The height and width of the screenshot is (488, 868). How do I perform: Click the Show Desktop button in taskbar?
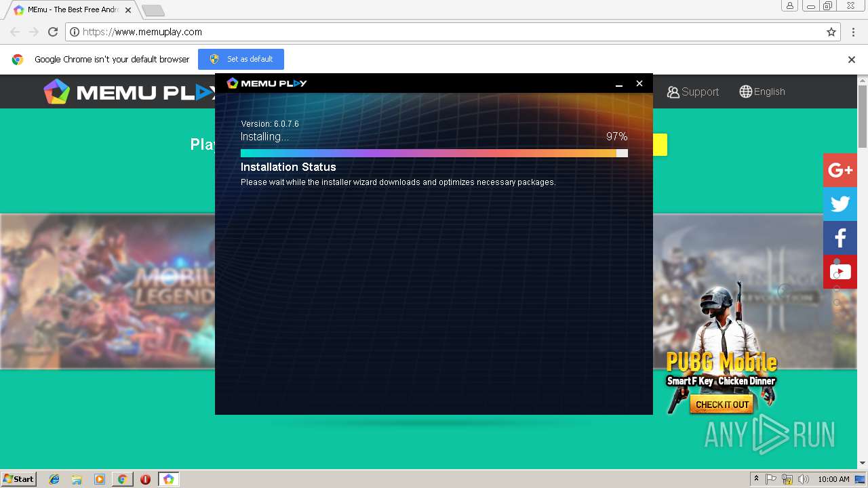click(x=861, y=479)
